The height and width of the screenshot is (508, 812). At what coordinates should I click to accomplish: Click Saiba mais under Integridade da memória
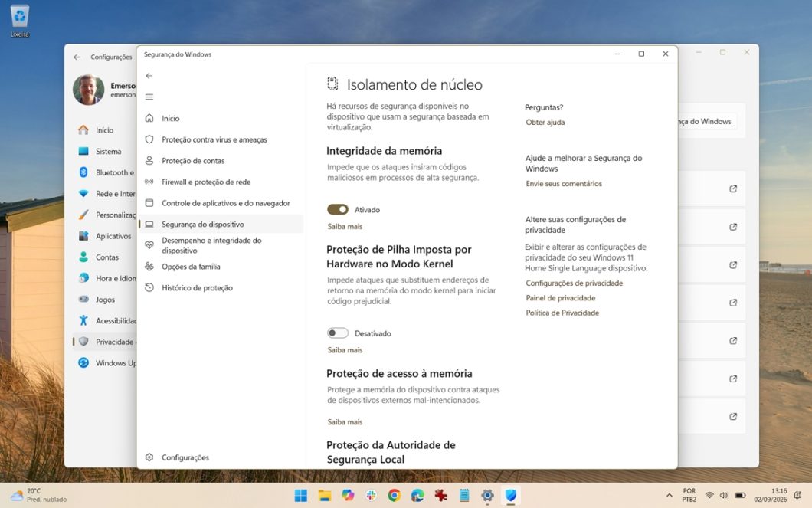click(x=345, y=226)
